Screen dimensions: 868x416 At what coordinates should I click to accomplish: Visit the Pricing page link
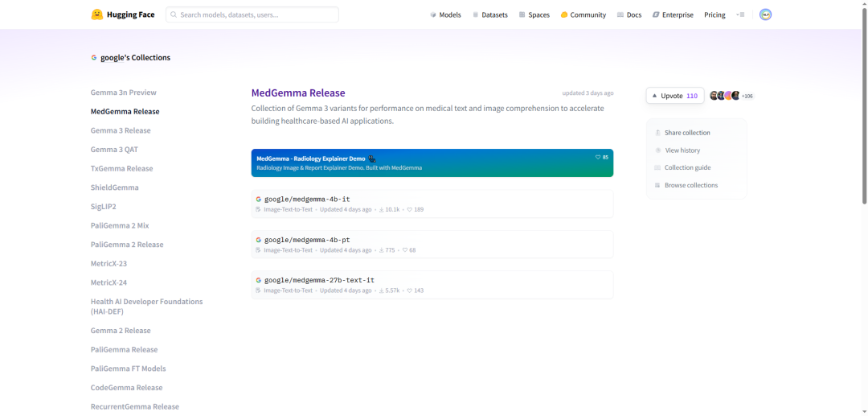coord(714,15)
